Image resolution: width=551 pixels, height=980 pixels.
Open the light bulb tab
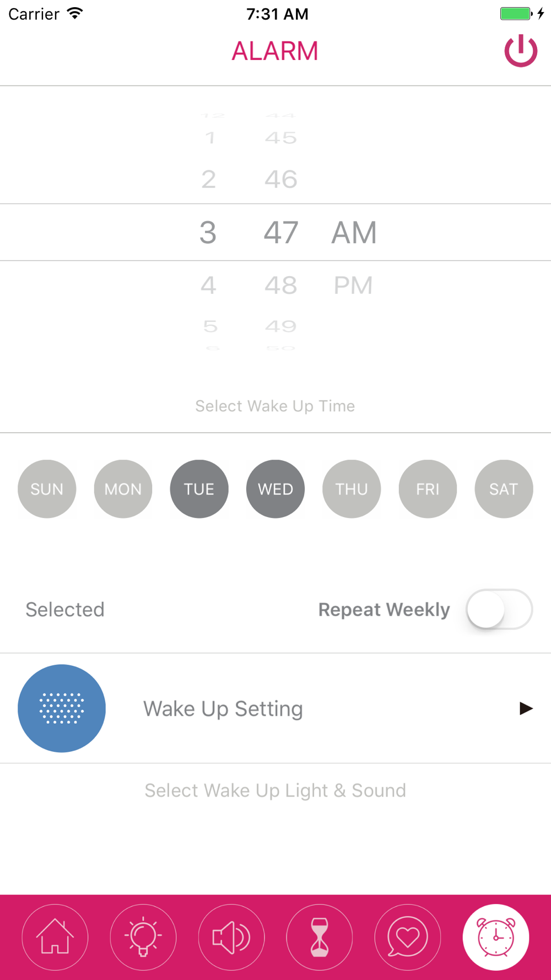pyautogui.click(x=143, y=937)
